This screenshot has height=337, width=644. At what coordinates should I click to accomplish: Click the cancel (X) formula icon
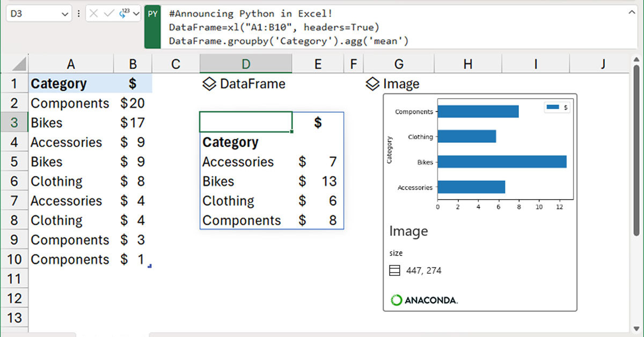click(x=94, y=13)
